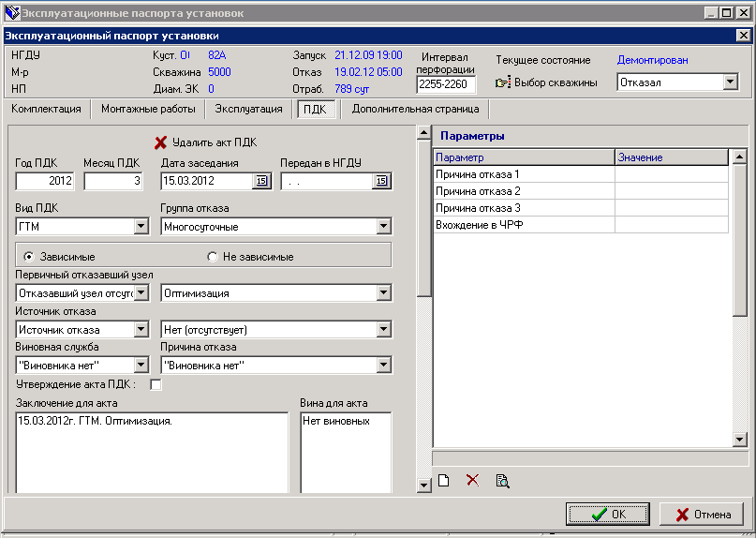Click value cell for Причина отказа 1
The width and height of the screenshot is (756, 538).
[672, 174]
